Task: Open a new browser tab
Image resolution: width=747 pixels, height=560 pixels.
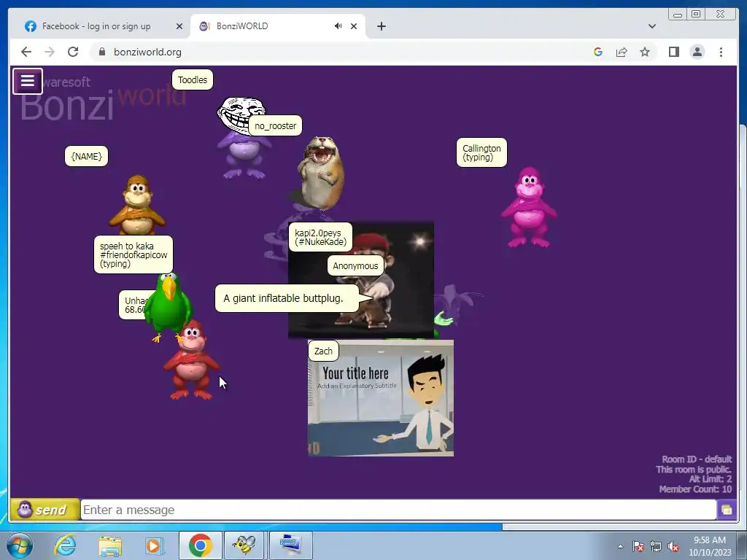Action: point(381,26)
